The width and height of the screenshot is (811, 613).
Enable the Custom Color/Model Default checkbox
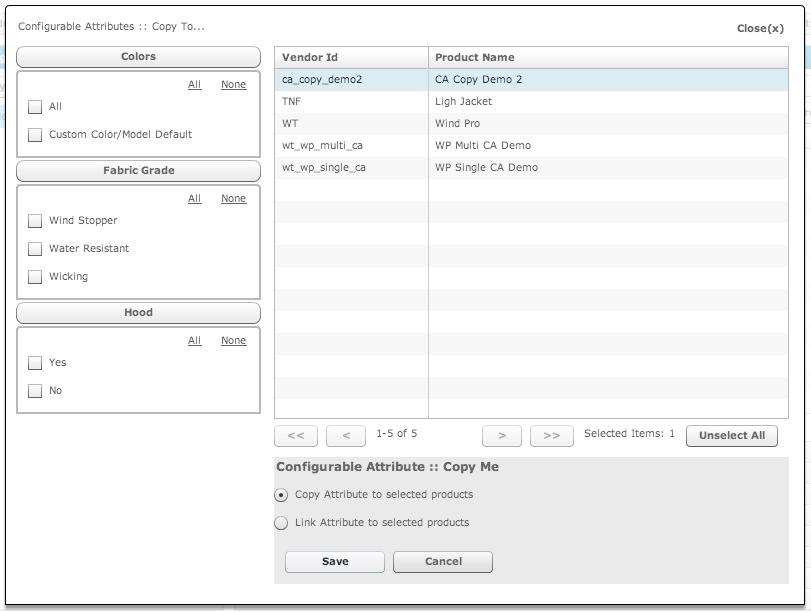36,134
